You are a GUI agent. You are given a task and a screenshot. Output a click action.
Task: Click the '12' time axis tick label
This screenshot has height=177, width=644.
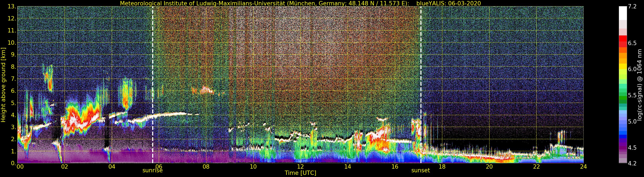300,167
